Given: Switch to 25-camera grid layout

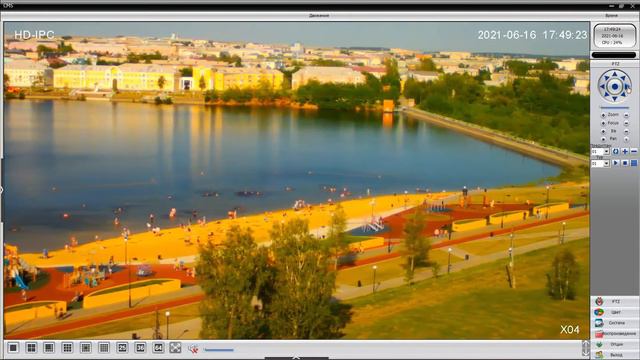Looking at the screenshot, I should [x=122, y=348].
